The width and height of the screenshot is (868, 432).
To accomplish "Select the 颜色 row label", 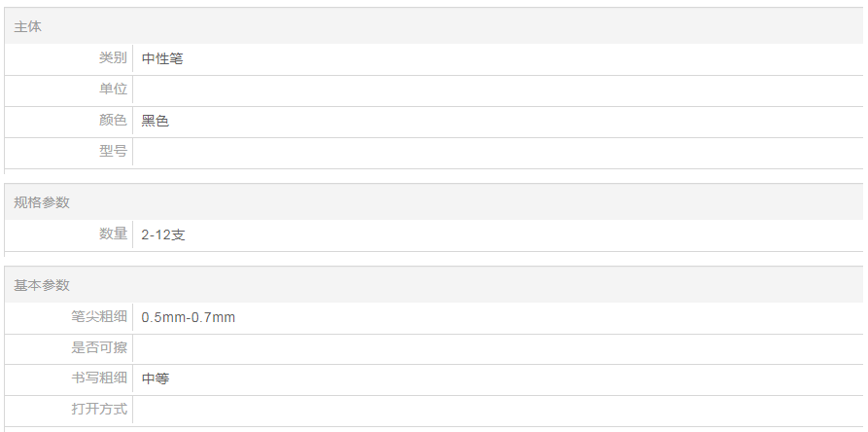I will (x=113, y=121).
